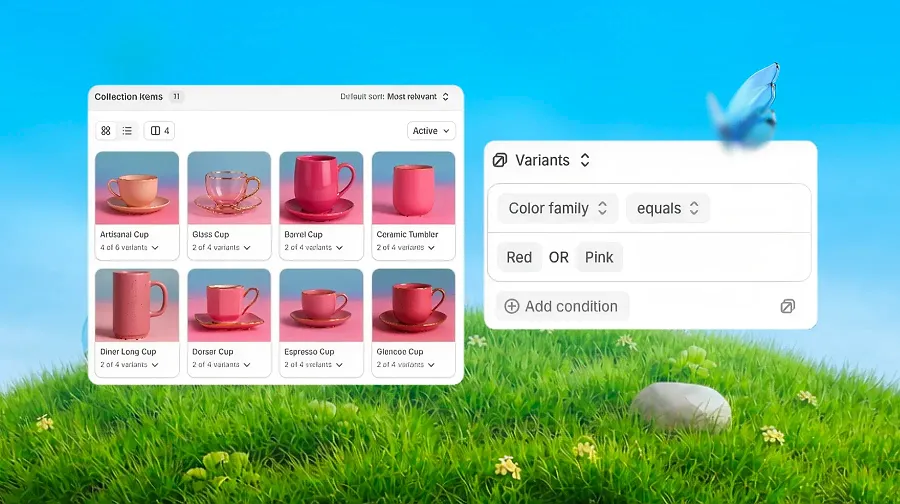Open Default sort Most relevant selector
Screen dimensions: 900x504
(394, 96)
